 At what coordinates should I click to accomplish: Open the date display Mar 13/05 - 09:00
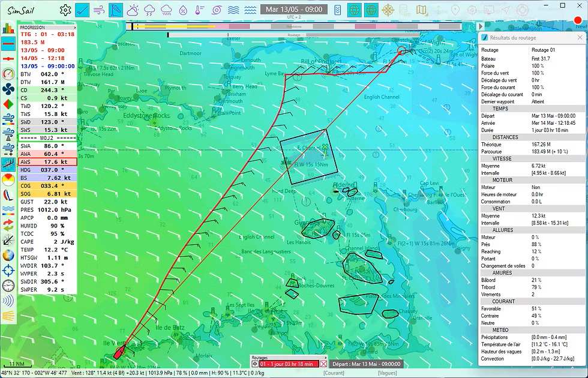point(293,10)
